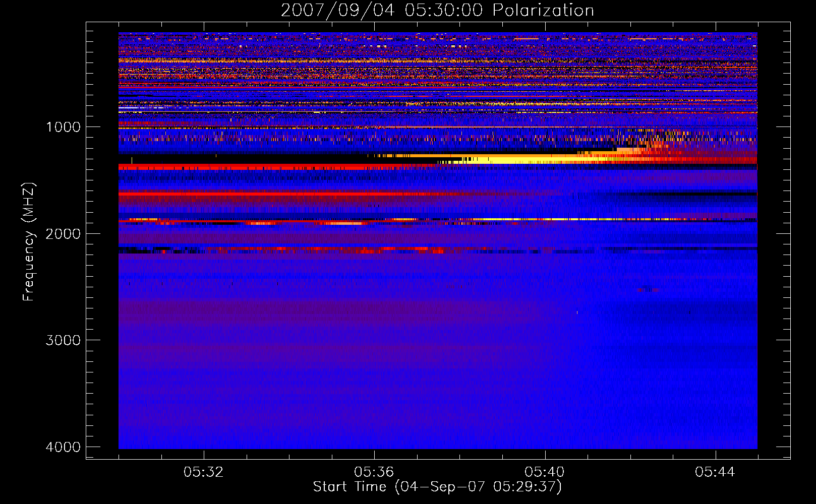Click the 'Start Time (04-Sep-07 05:29:37)' label
The height and width of the screenshot is (504, 816).
(437, 487)
